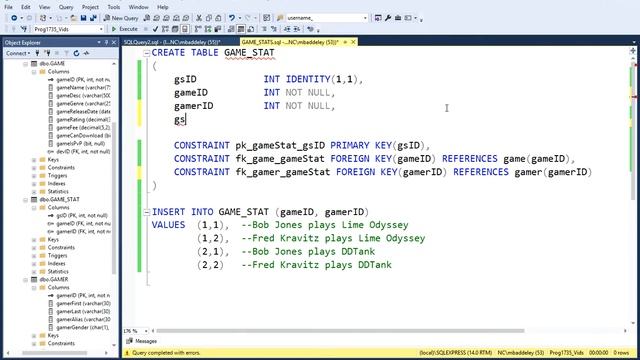Click the Save file icon in toolbar

click(x=83, y=18)
